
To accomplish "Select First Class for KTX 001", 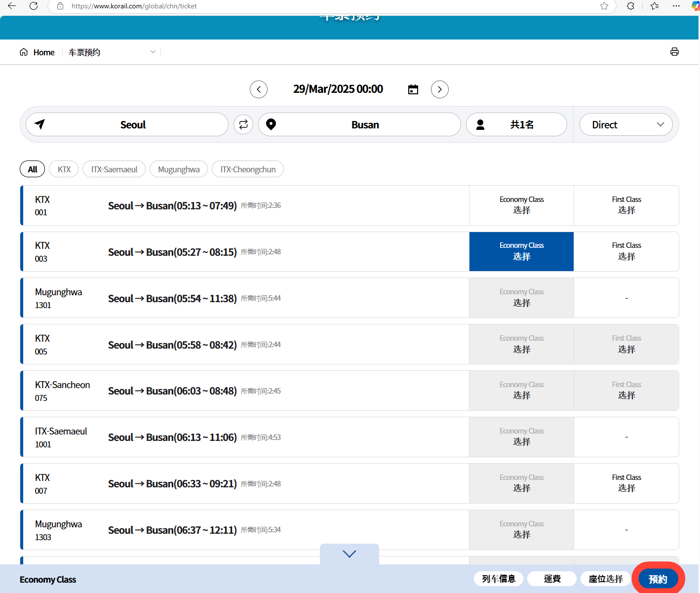I will coord(626,205).
